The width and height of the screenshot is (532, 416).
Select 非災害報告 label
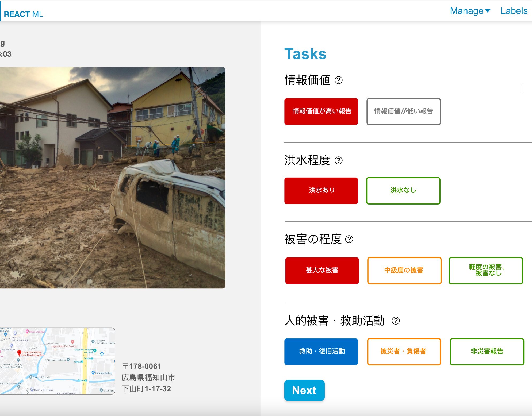(x=487, y=352)
